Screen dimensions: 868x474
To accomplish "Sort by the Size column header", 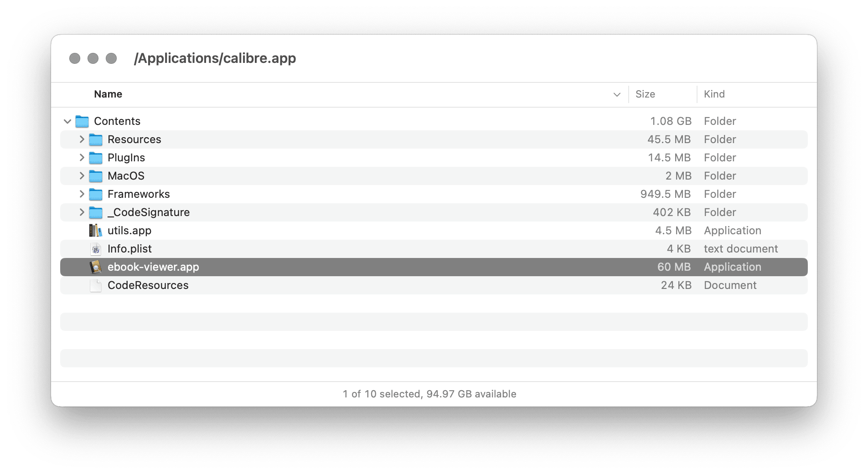I will 645,94.
